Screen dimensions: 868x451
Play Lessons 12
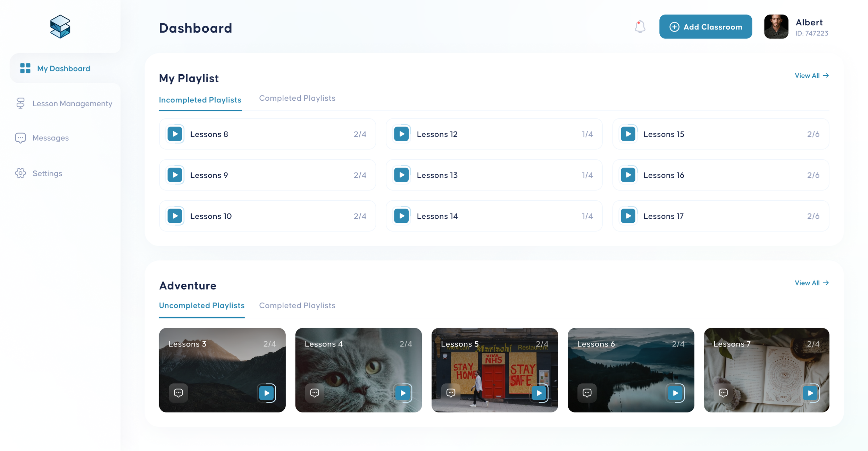coord(402,134)
